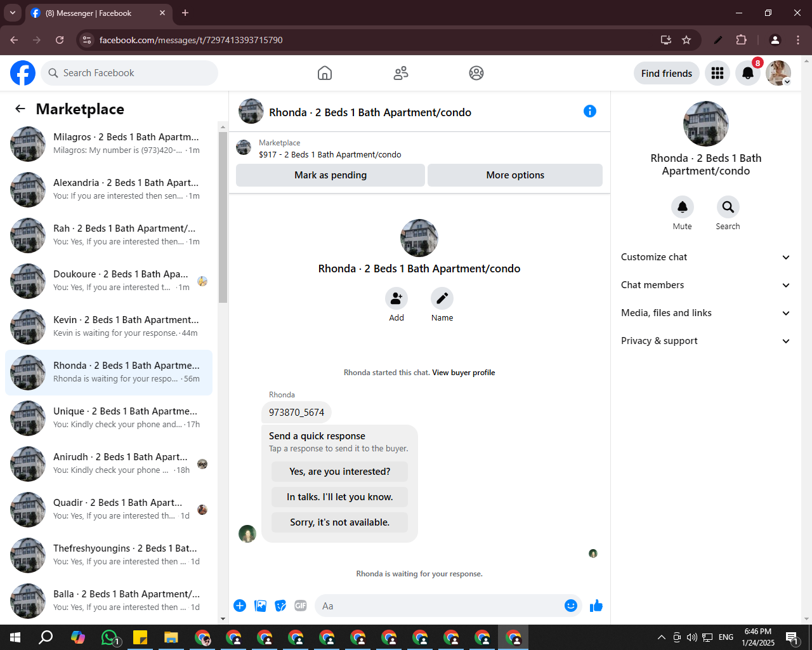Screen dimensions: 812x650
Task: Send 'Yes, are you interested?' quick response
Action: pyautogui.click(x=340, y=472)
